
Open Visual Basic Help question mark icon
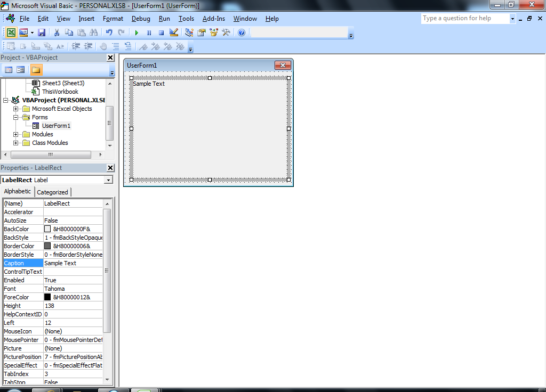[242, 32]
